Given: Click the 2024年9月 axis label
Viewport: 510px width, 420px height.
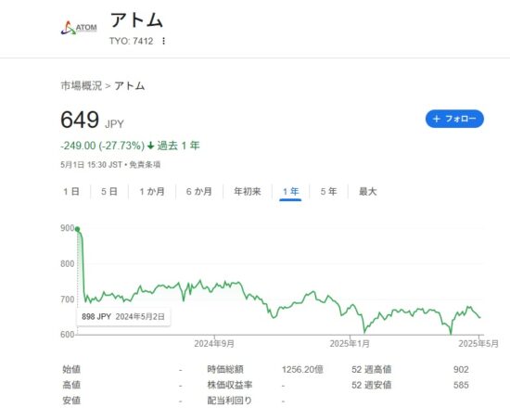Looking at the screenshot, I should (214, 344).
